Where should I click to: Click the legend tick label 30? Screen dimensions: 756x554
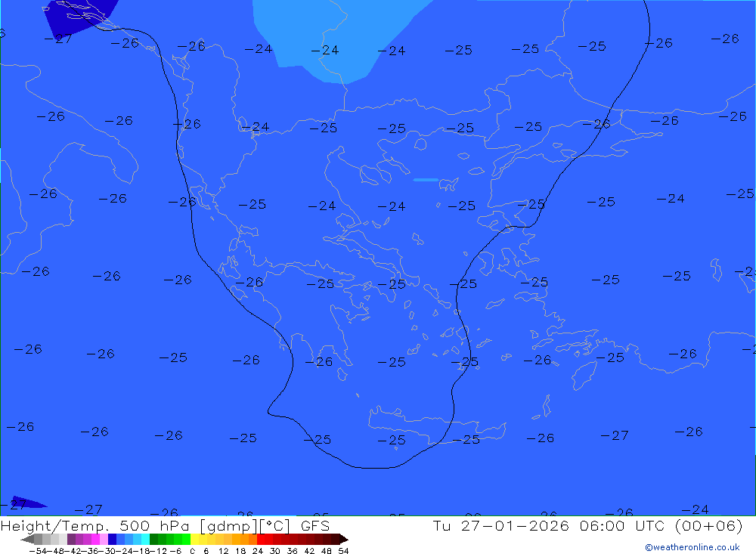275,551
